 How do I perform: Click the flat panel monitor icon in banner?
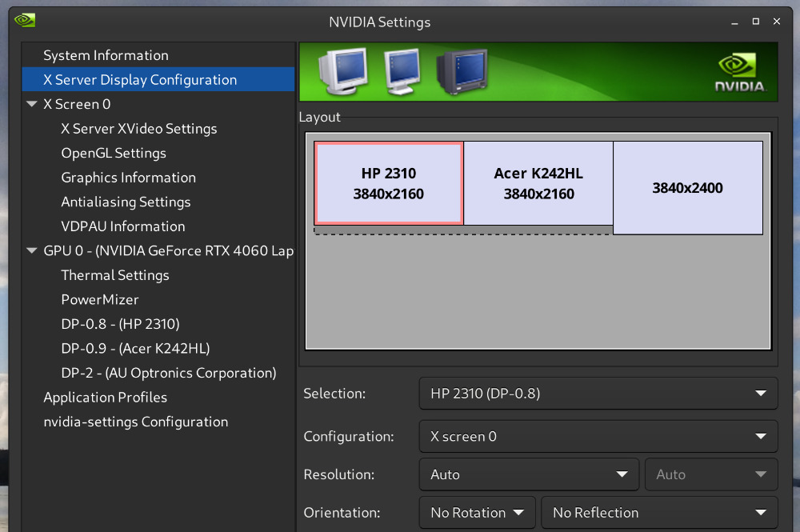(x=402, y=71)
